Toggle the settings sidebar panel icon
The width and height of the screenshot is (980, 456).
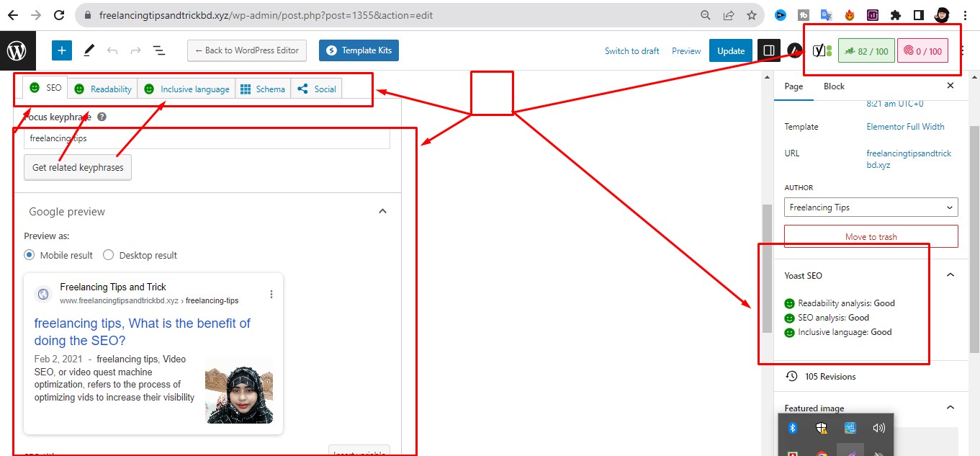tap(768, 50)
